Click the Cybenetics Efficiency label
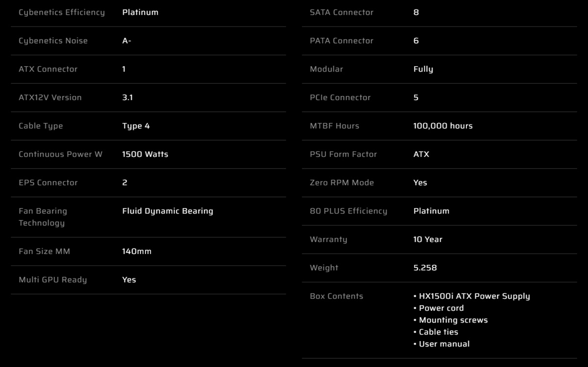This screenshot has width=588, height=367. pos(62,12)
